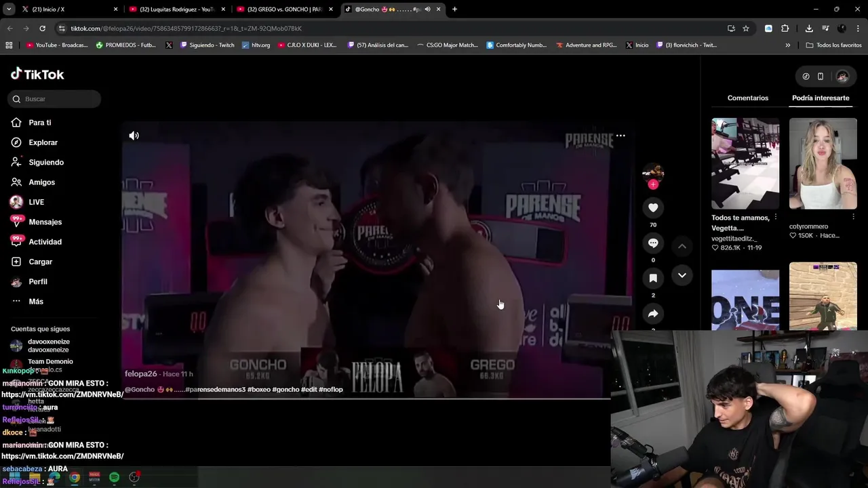Viewport: 868px width, 488px height.
Task: Switch to GREGO vs. GONCHO YouTube tab
Action: click(x=284, y=9)
